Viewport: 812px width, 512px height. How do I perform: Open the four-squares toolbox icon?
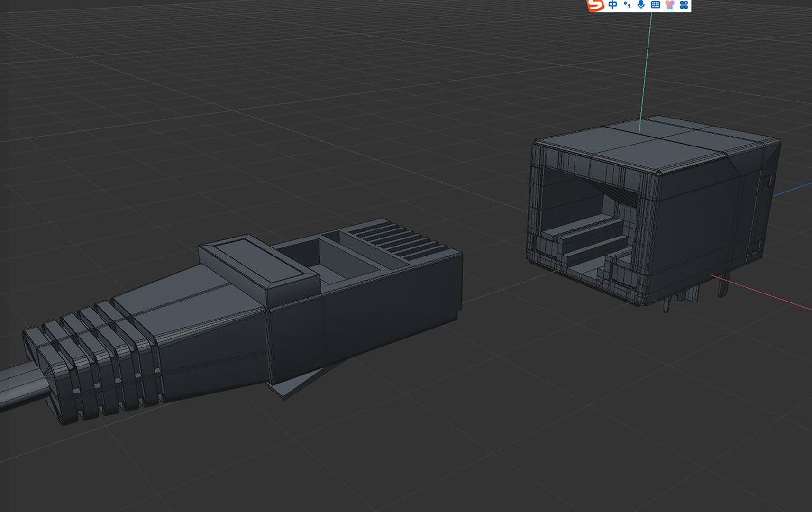tap(684, 5)
